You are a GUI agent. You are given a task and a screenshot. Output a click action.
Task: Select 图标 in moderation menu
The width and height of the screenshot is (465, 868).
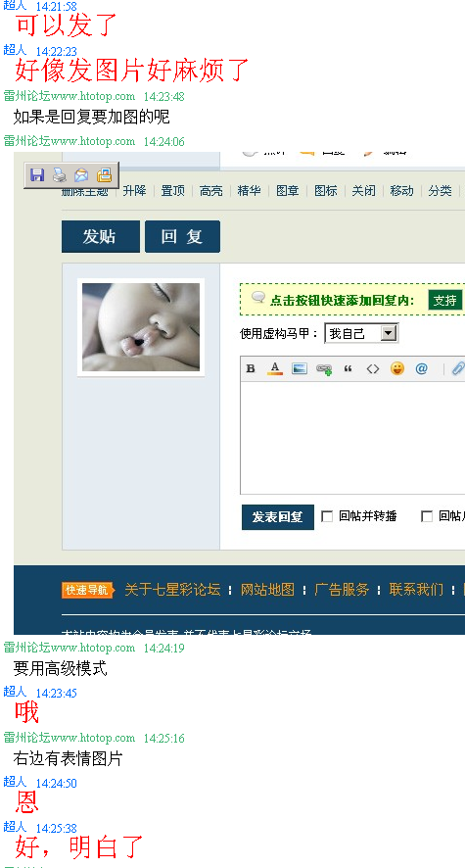(x=326, y=191)
